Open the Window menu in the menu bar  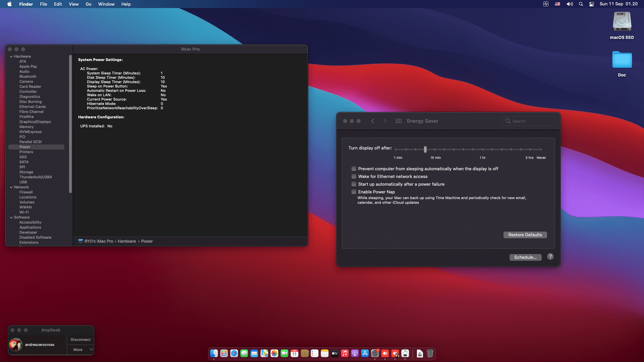coord(106,4)
